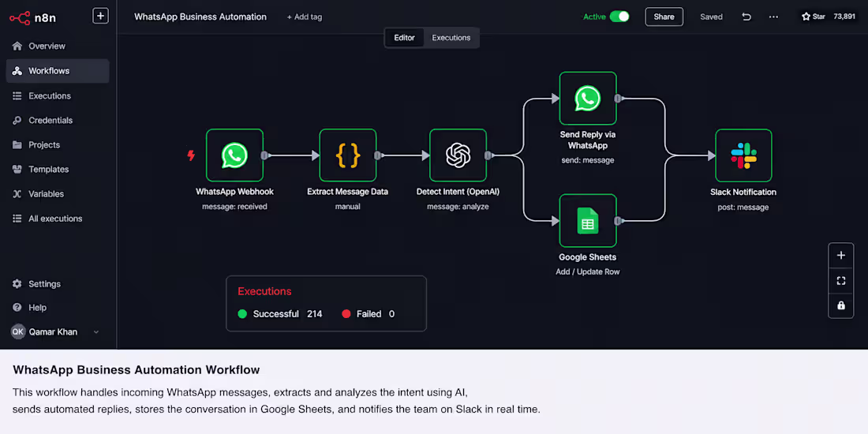Screen dimensions: 868x434
Task: Select the Detect Intent OpenAI node
Action: [458, 155]
